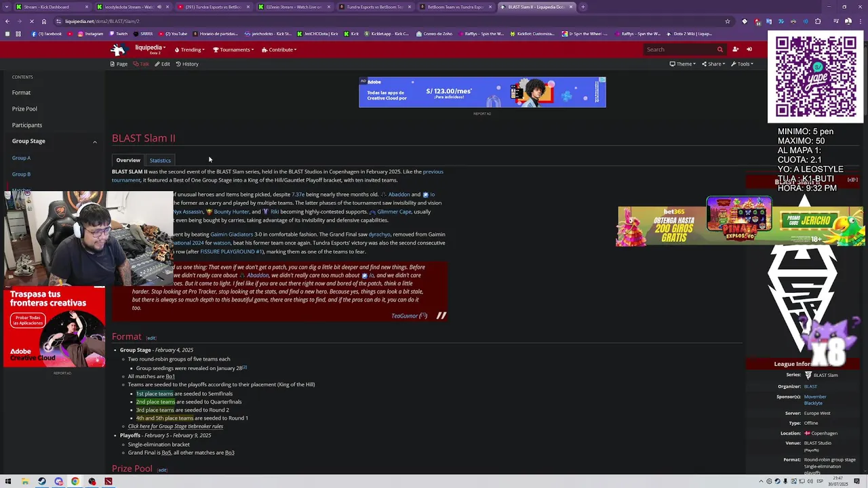
Task: Click the browser stop loading button
Action: 32,21
